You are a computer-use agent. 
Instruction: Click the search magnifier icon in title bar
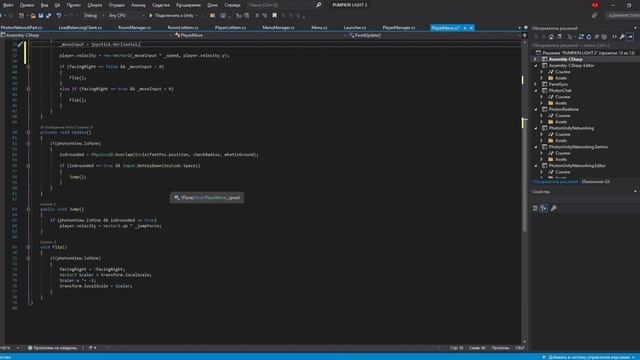coord(319,5)
